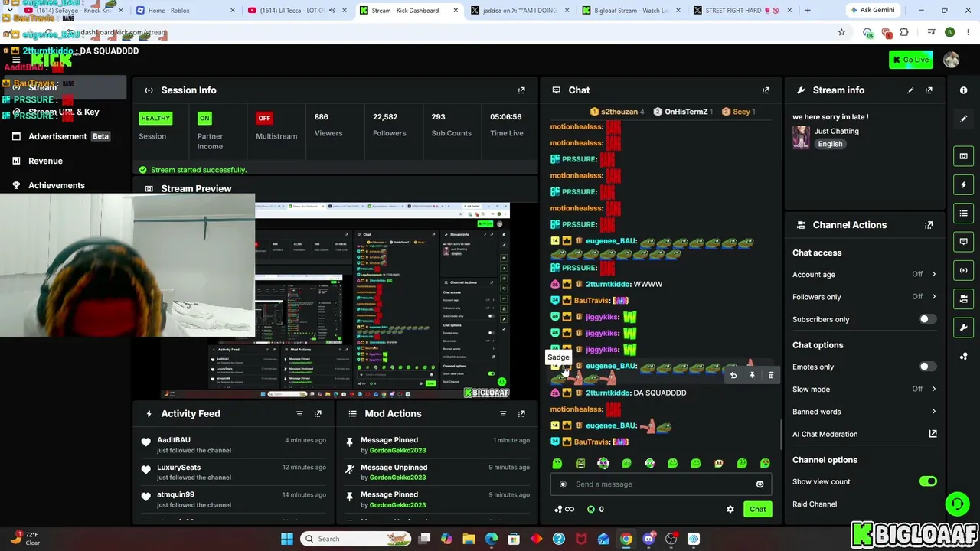This screenshot has height=551, width=980.
Task: Open Microsoft Store from the taskbar
Action: pos(514,539)
